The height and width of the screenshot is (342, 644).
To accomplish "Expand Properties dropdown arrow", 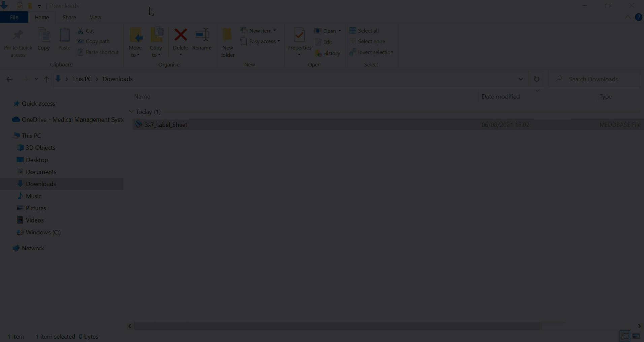I will (x=299, y=55).
